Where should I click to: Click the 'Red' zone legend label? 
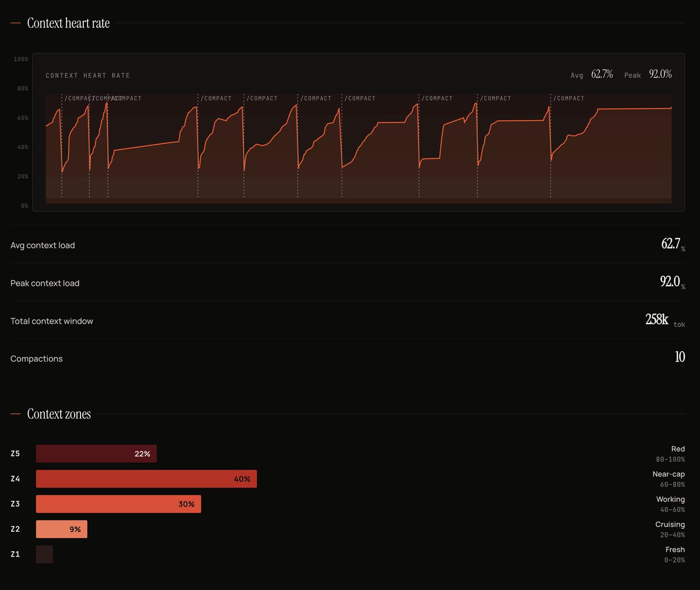tap(678, 449)
